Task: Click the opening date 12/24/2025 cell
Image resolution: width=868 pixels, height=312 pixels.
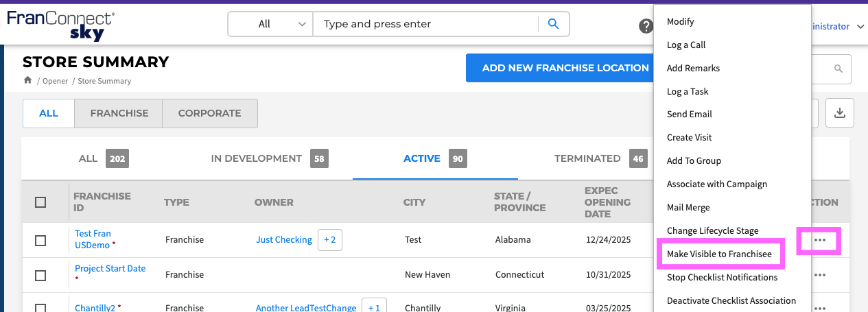Action: pos(607,240)
